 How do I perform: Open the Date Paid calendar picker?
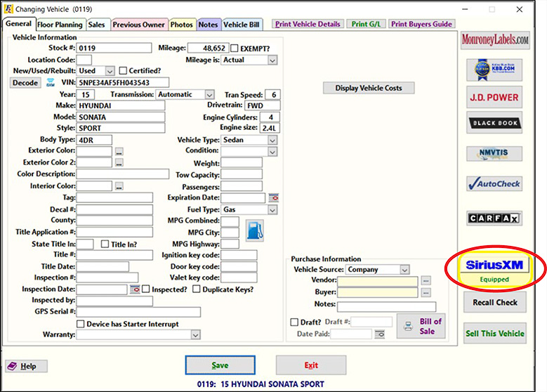coord(380,334)
